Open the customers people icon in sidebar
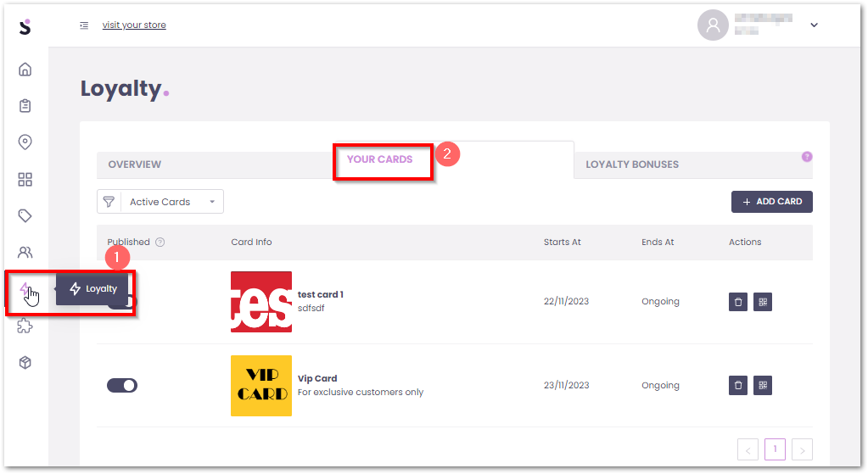 coord(25,252)
